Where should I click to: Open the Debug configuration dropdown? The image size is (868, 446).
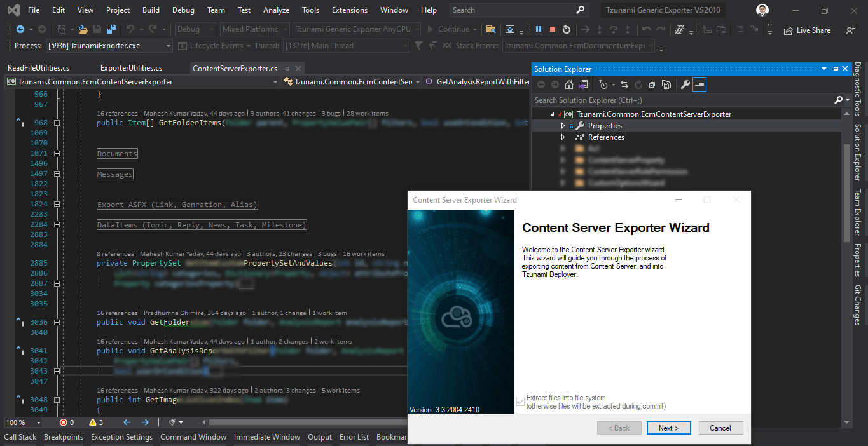point(196,29)
